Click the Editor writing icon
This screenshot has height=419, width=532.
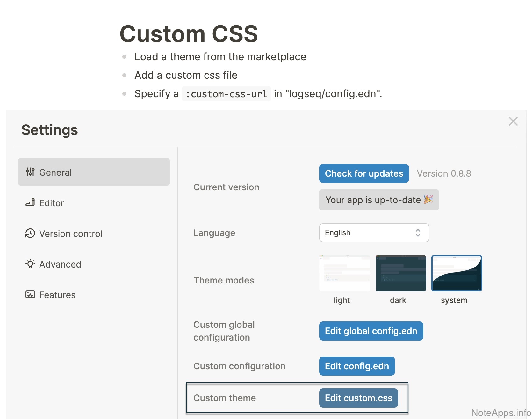tap(30, 203)
